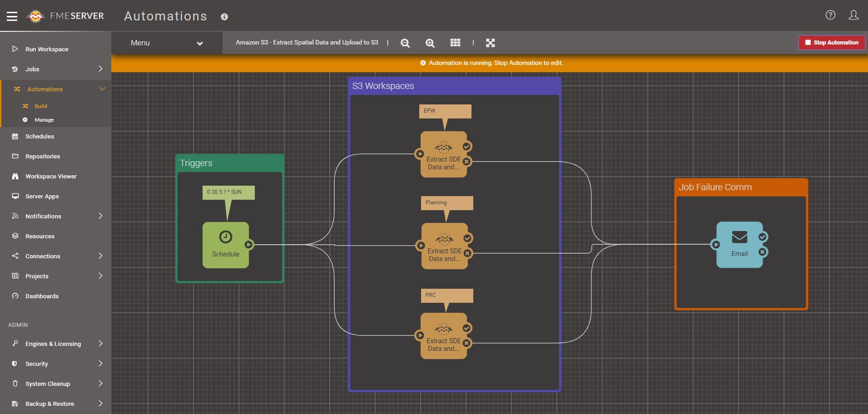The image size is (868, 414).
Task: Select the Schedule trigger node
Action: tap(226, 245)
